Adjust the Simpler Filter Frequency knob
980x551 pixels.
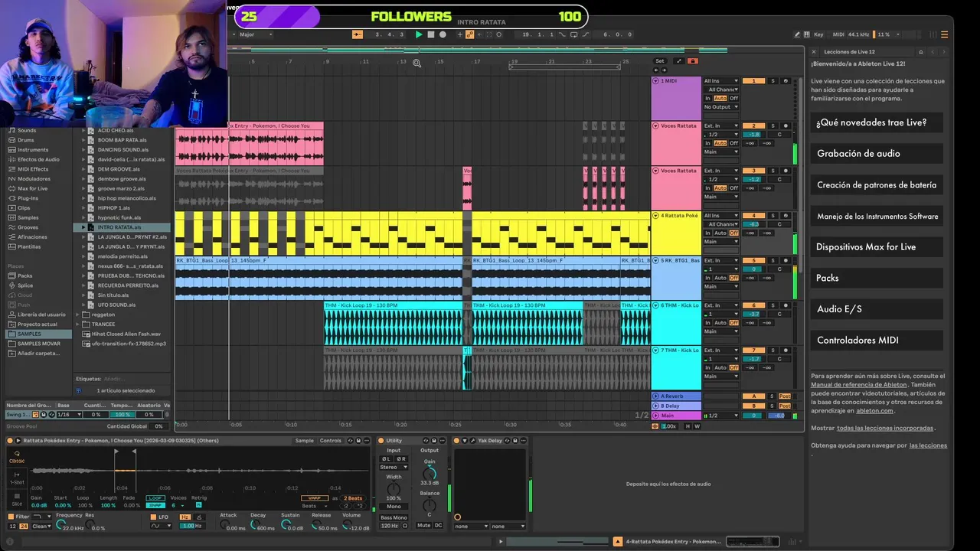[61, 525]
